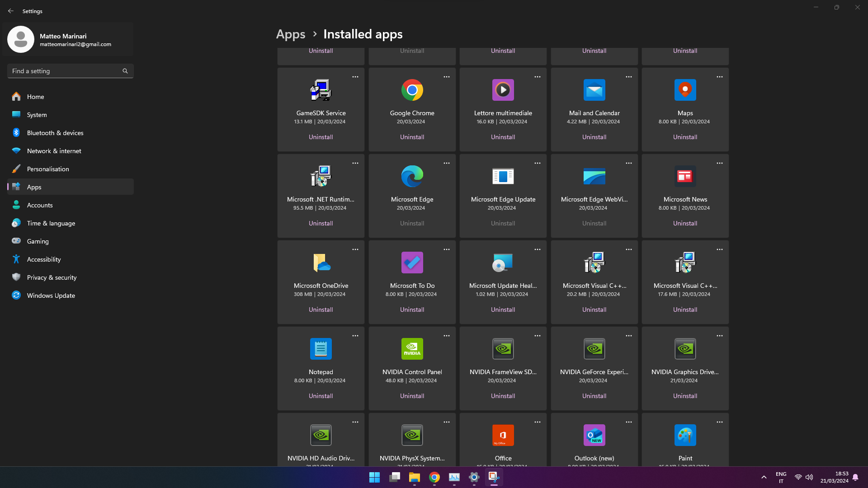868x488 pixels.
Task: Uninstall Microsoft To Do
Action: [412, 310]
